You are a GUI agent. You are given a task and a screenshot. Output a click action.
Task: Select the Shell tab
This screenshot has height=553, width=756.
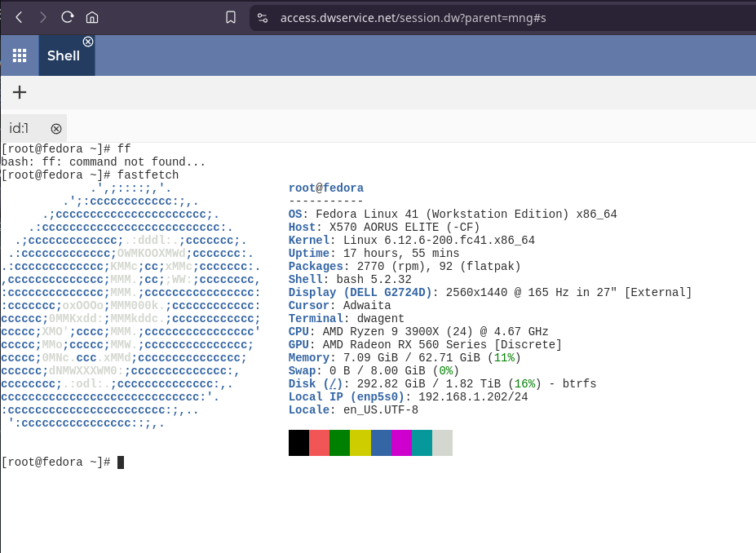tap(63, 56)
